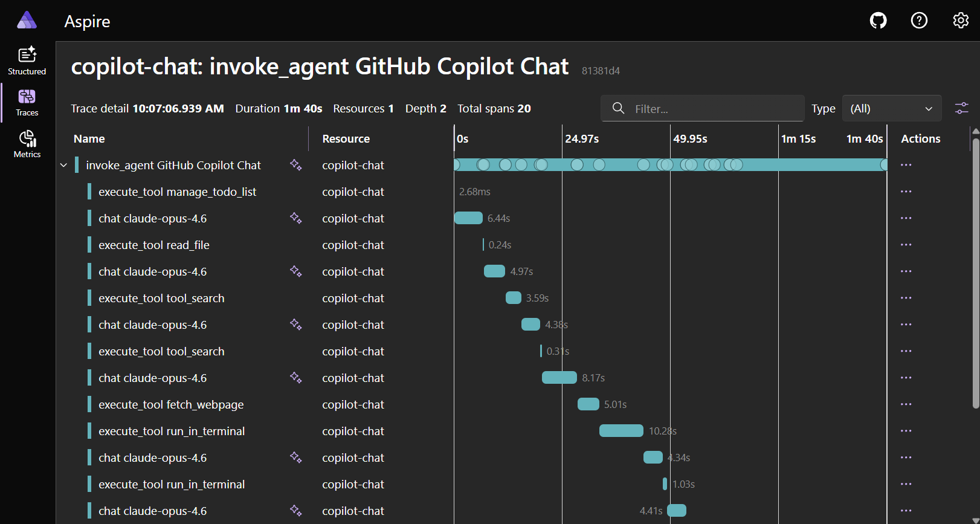Click the filter options icon right of the Type dropdown
The height and width of the screenshot is (524, 980).
(x=962, y=108)
